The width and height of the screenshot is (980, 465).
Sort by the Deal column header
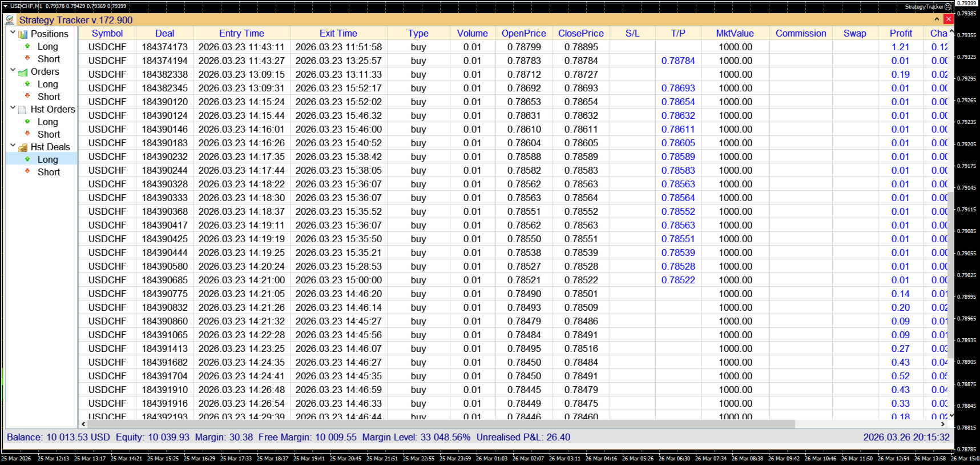[x=165, y=33]
